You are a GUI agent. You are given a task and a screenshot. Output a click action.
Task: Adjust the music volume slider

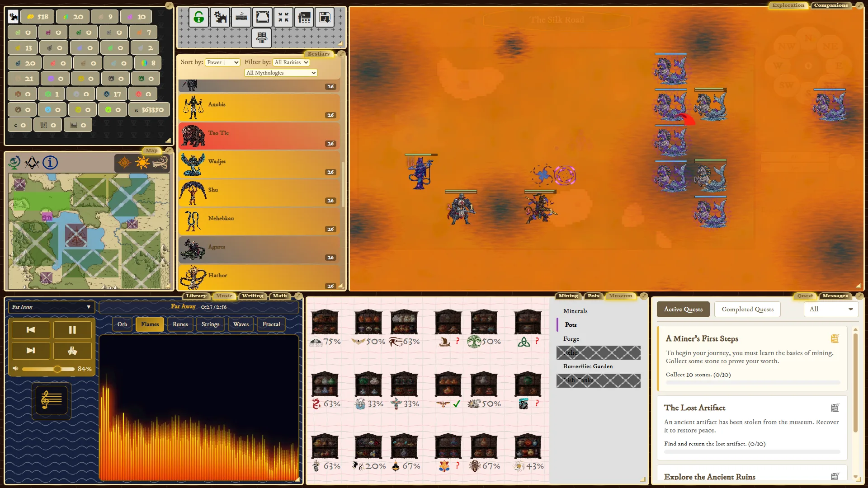pos(58,369)
